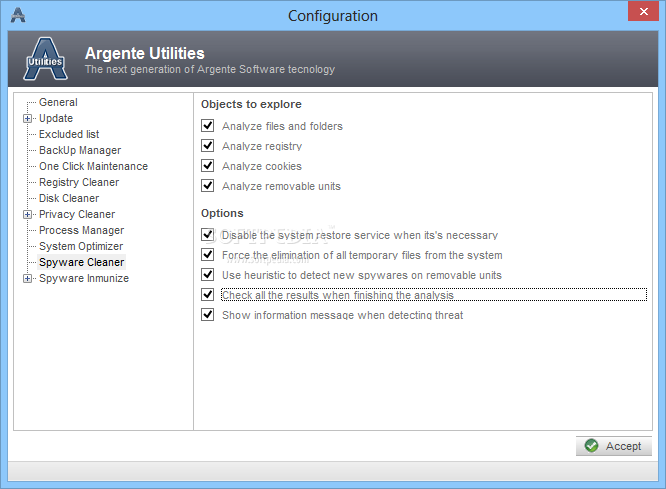This screenshot has height=489, width=666.
Task: Click the next generation tagline text
Action: (210, 69)
